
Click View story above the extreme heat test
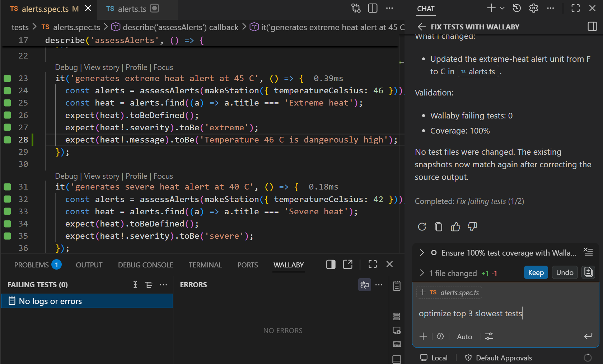click(102, 67)
